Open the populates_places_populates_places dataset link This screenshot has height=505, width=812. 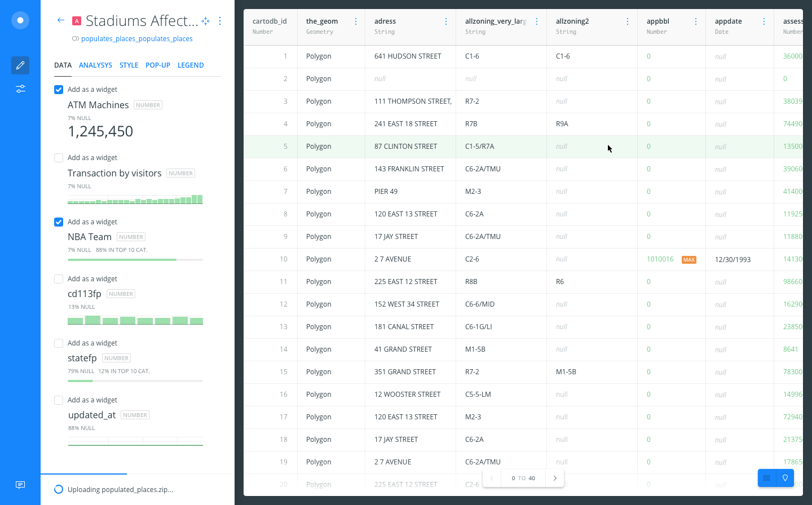click(136, 39)
